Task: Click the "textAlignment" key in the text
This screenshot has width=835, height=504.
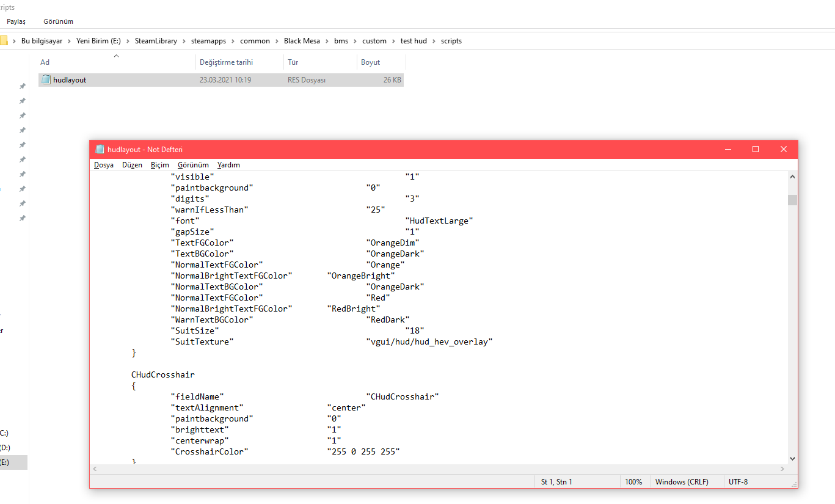Action: 207,407
